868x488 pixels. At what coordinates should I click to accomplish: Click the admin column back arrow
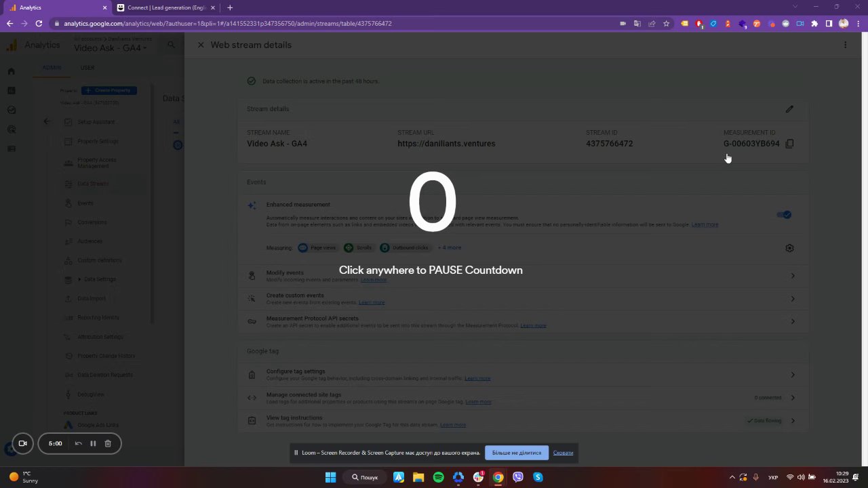pyautogui.click(x=47, y=122)
